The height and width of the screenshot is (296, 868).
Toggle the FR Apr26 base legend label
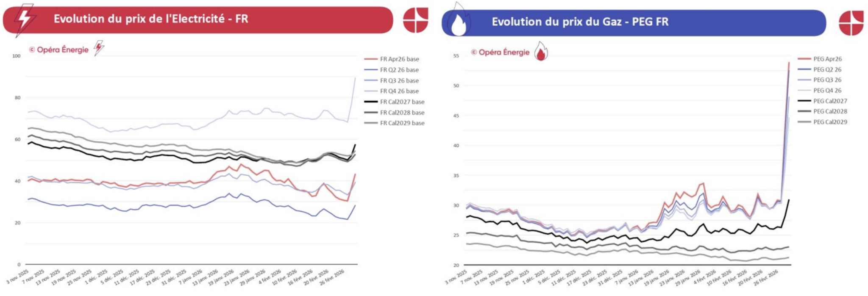(x=399, y=59)
